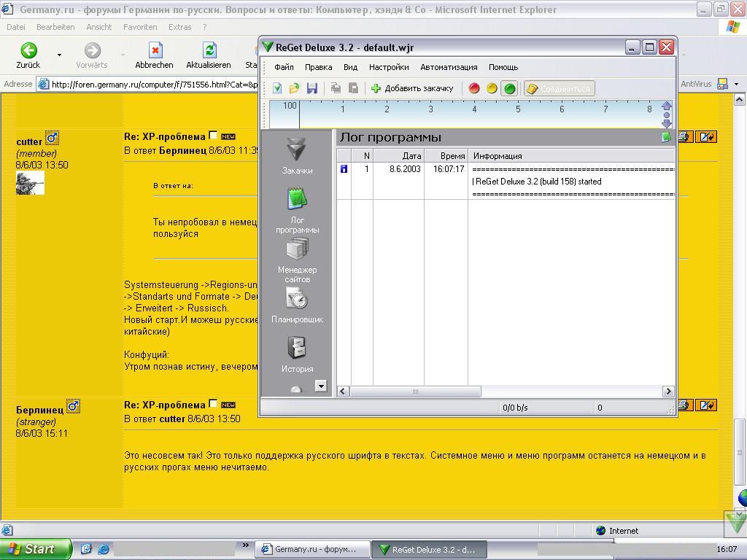Screen dimensions: 747x560
Task: Click the edit icon on Берлинец's 15:11 post
Action: pos(705,405)
